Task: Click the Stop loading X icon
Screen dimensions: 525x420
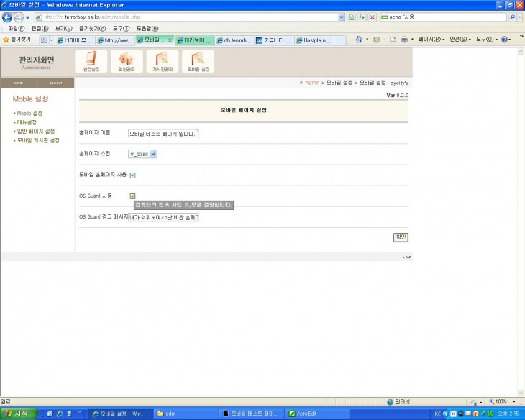Action: tap(373, 17)
